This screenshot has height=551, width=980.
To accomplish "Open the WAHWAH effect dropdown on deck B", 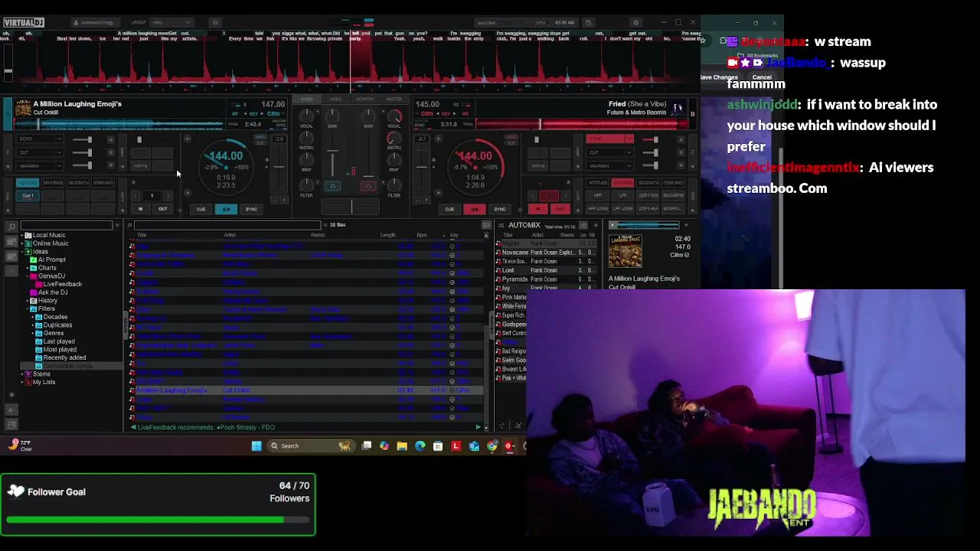I will pyautogui.click(x=629, y=165).
